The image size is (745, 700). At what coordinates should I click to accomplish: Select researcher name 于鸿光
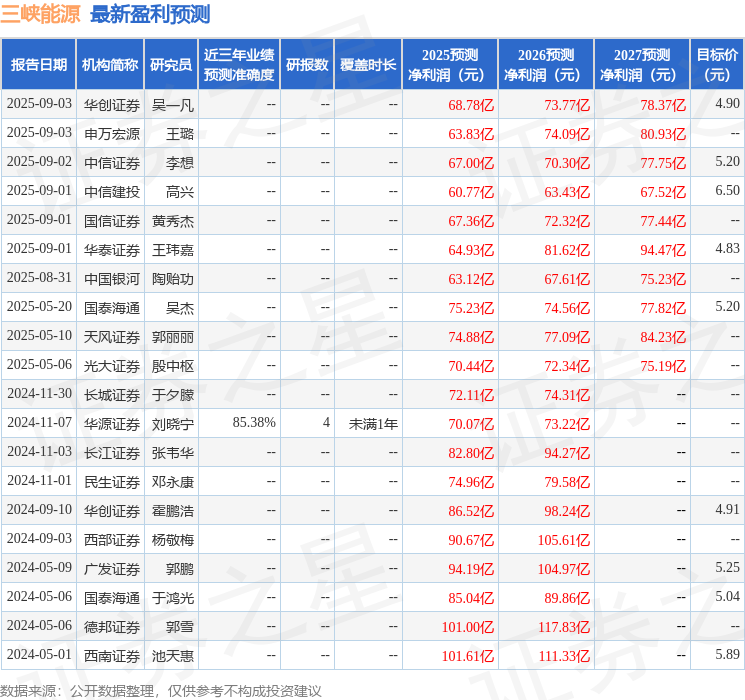[x=172, y=598]
